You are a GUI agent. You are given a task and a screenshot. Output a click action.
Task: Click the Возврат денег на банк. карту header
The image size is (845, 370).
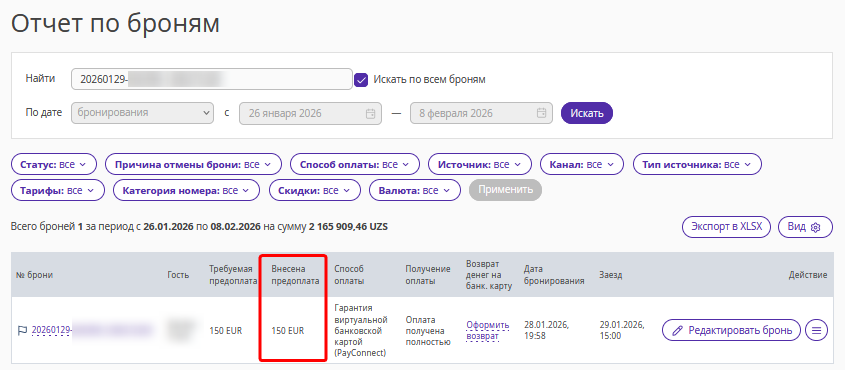click(489, 275)
